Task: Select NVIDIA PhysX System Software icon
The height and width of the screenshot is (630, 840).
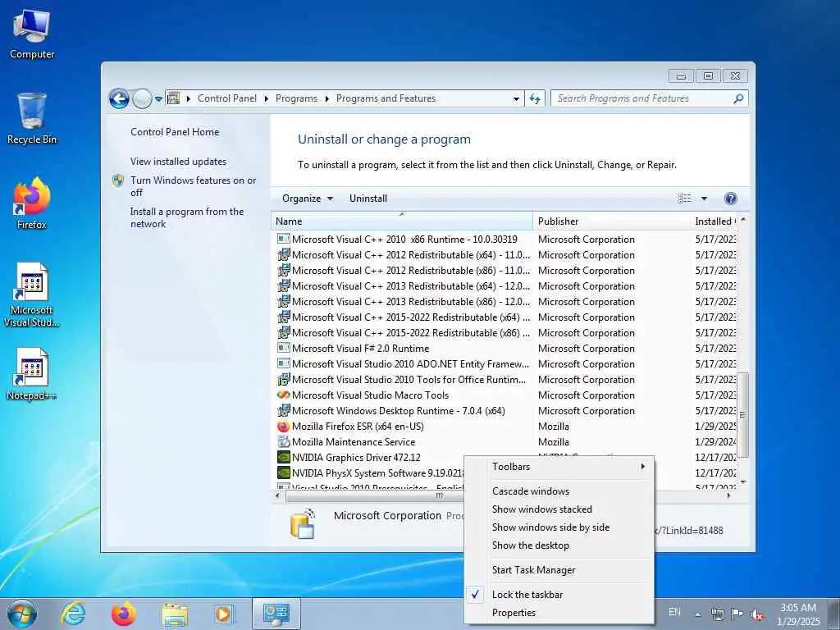Action: [x=283, y=473]
